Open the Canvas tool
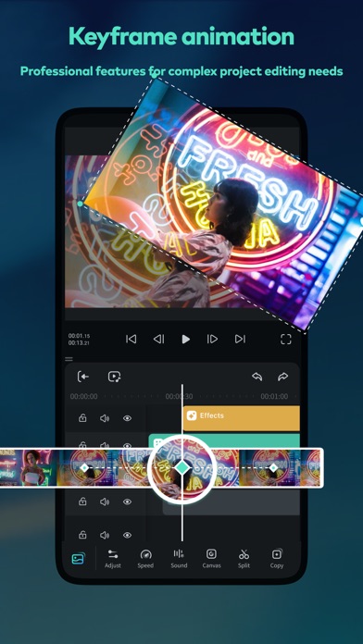This screenshot has height=644, width=363. pos(211,559)
